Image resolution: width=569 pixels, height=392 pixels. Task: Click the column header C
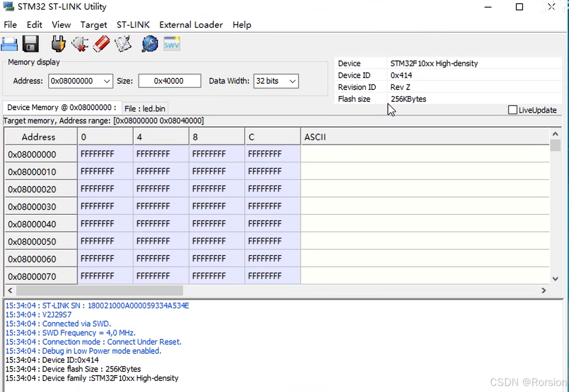(x=273, y=137)
